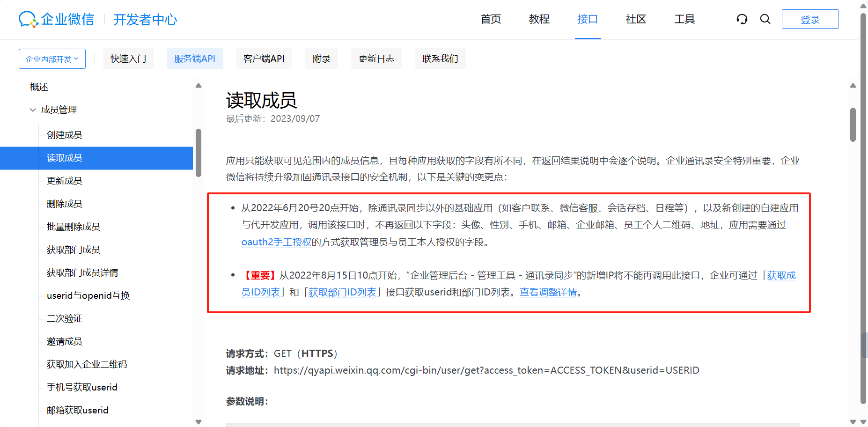This screenshot has width=868, height=427.
Task: Open the 社区 nav item
Action: pyautogui.click(x=636, y=19)
